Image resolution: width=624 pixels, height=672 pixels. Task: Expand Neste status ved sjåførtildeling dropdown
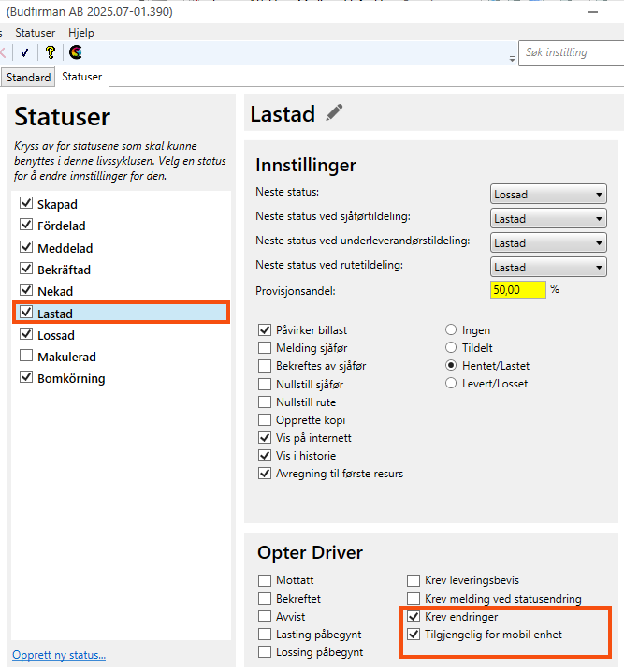[x=548, y=219]
